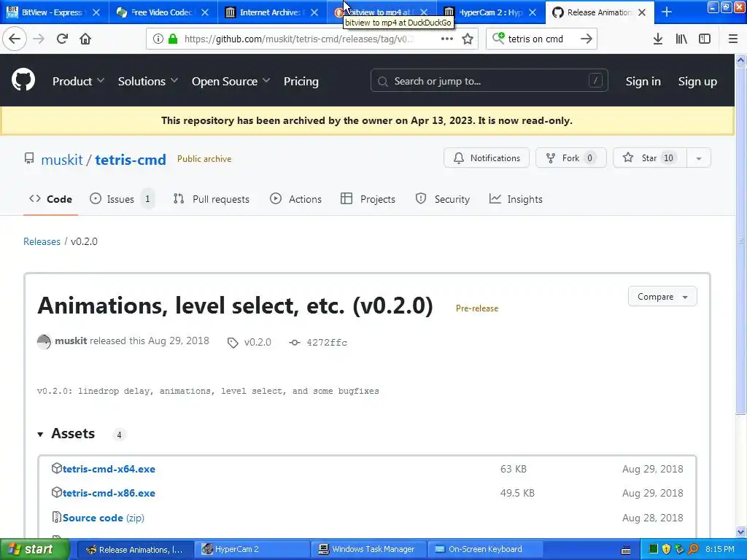Screen dimensions: 747x560
Task: Submit search with arrow in search box
Action: pos(586,39)
